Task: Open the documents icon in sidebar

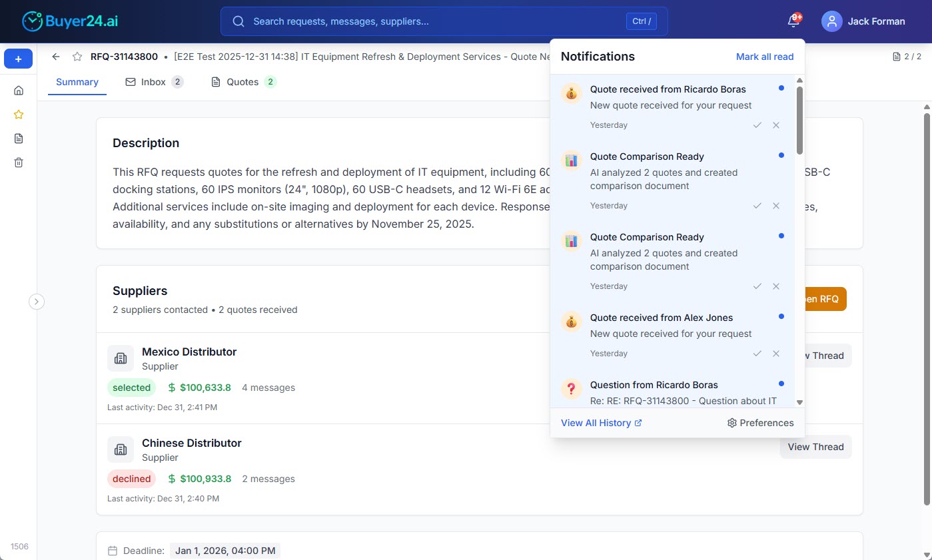Action: 19,139
